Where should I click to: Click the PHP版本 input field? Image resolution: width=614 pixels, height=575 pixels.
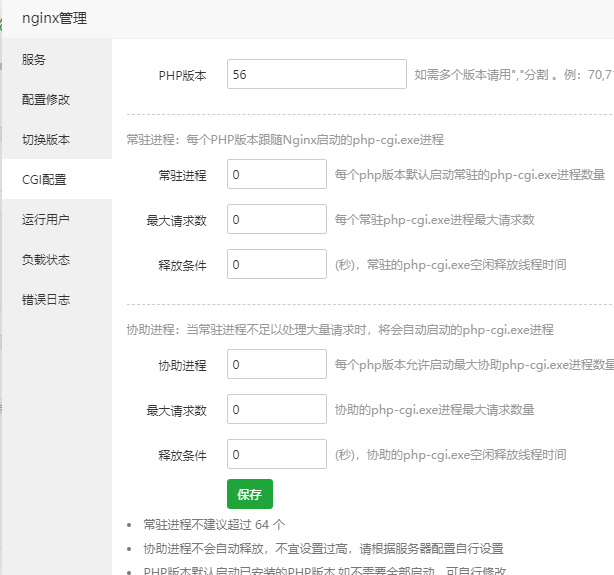point(317,74)
